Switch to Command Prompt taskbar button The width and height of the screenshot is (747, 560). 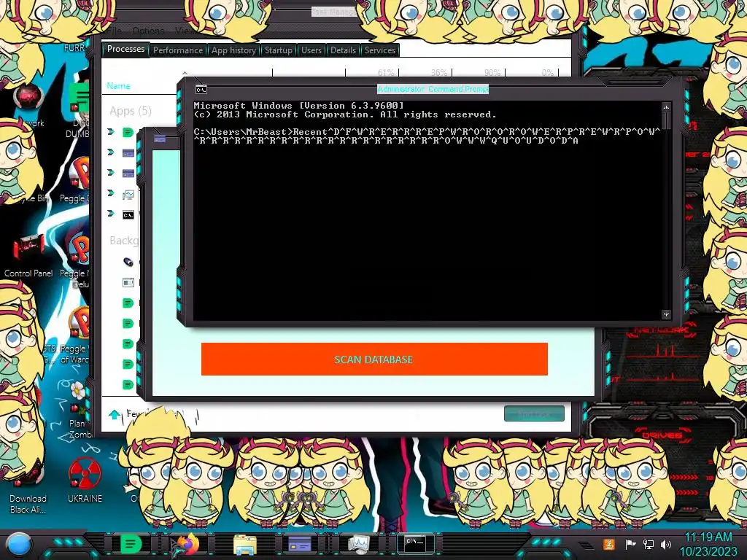point(414,543)
